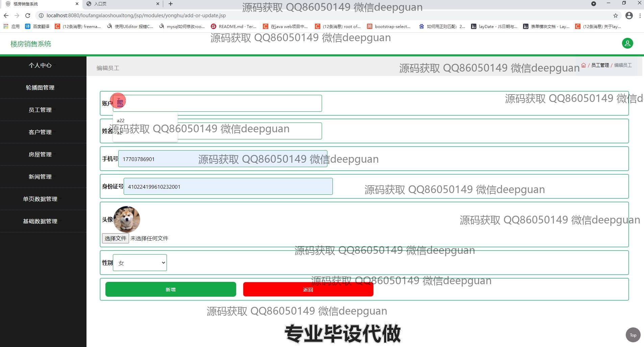Click the Top scroll button
The width and height of the screenshot is (644, 347).
(x=633, y=335)
